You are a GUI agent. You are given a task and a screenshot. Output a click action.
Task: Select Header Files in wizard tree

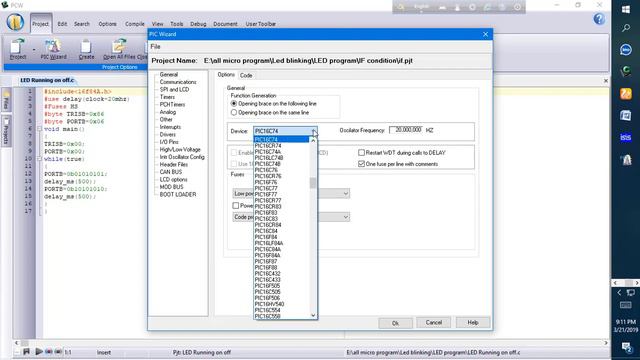(174, 164)
